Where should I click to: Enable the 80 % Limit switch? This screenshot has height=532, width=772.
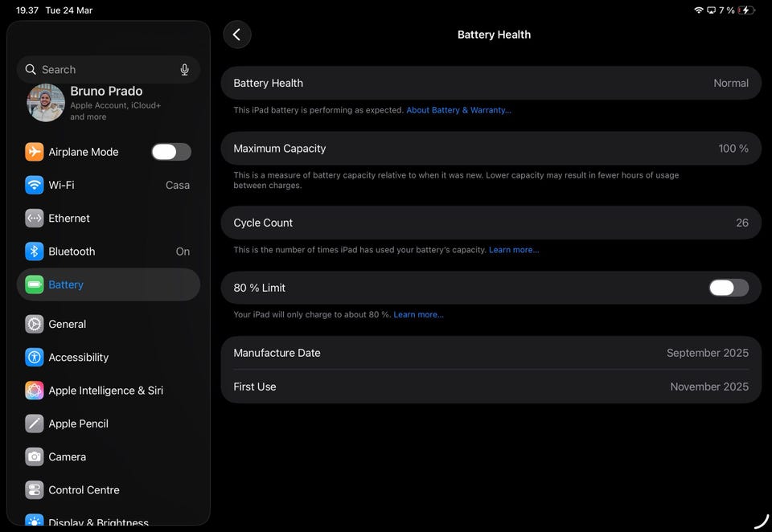coord(729,288)
